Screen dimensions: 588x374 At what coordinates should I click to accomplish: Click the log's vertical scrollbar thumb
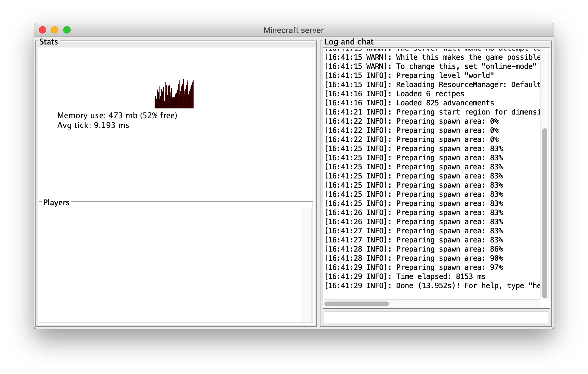545,213
